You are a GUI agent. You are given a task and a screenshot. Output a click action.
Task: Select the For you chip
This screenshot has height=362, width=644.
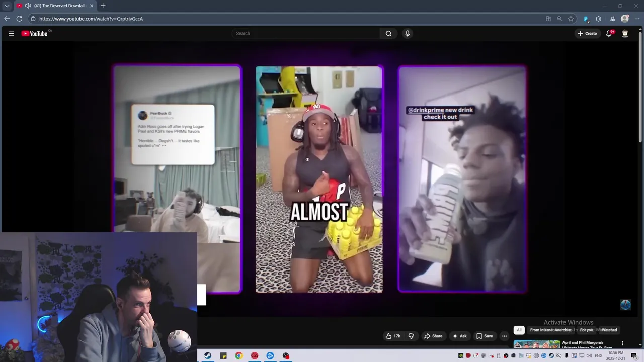(586, 330)
